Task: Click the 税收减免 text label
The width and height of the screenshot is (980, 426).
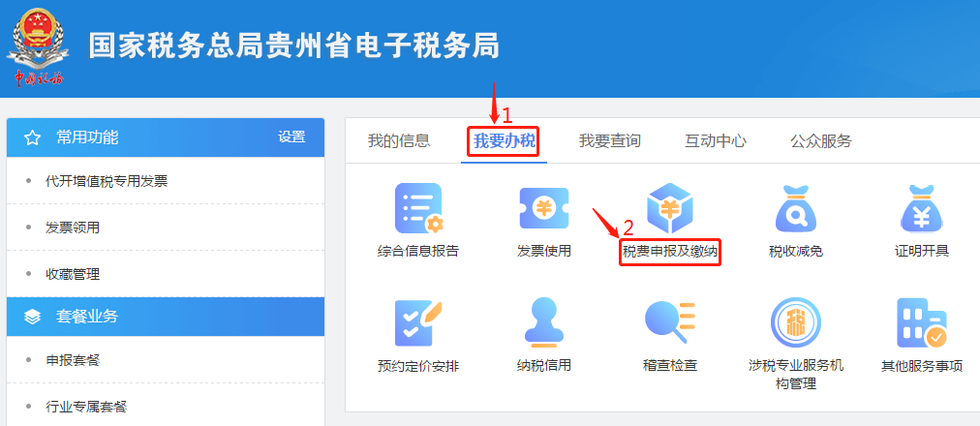Action: pos(796,252)
